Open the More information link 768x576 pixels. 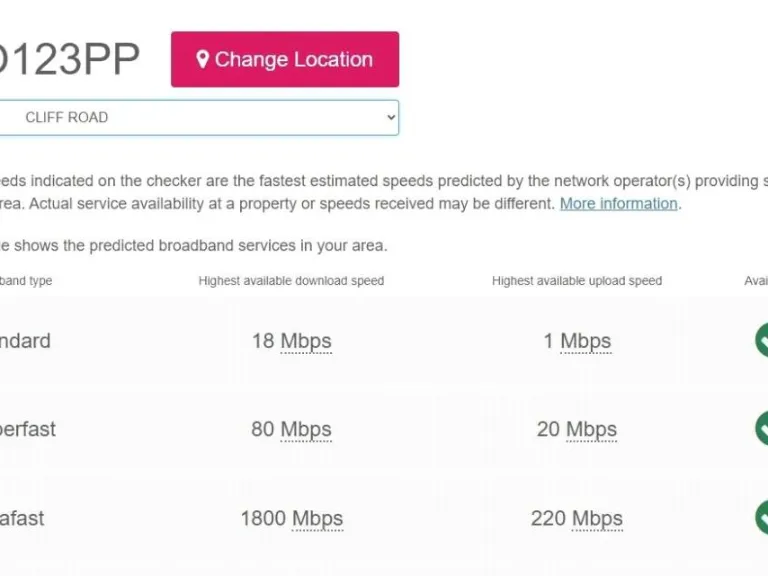click(618, 204)
